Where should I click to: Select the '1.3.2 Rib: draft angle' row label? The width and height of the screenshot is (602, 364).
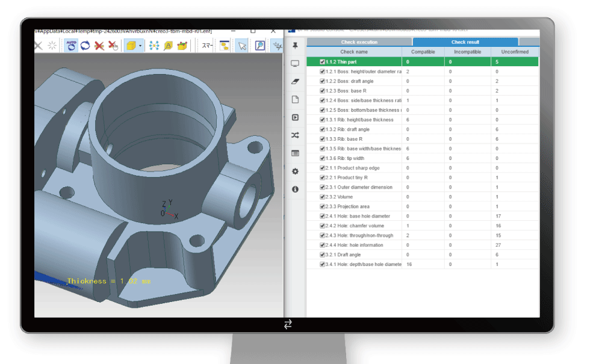point(347,129)
